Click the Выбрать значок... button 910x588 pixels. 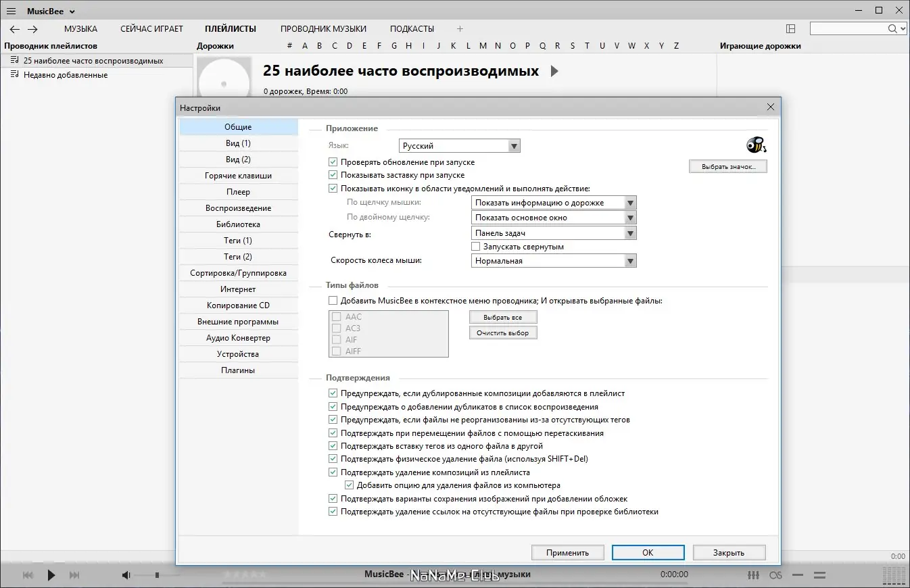[728, 166]
